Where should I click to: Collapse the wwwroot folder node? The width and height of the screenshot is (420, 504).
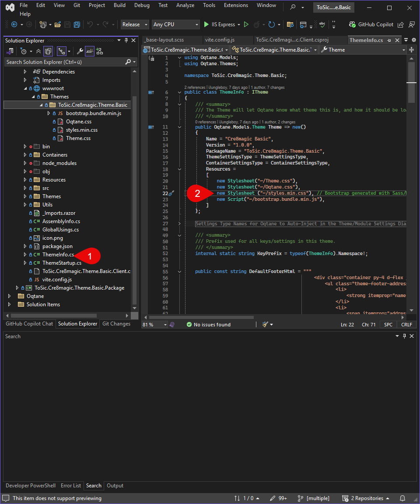click(25, 88)
